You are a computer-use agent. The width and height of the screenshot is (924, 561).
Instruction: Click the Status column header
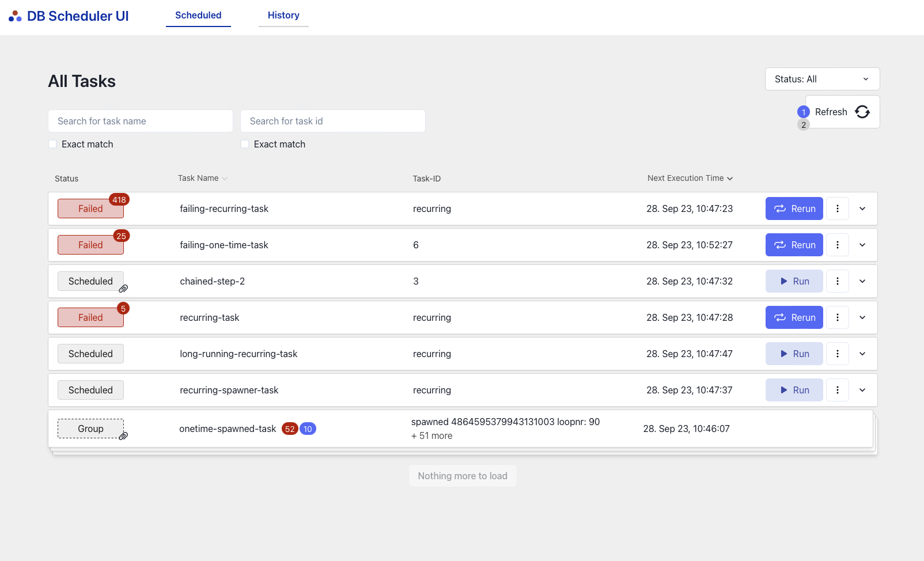coord(66,179)
